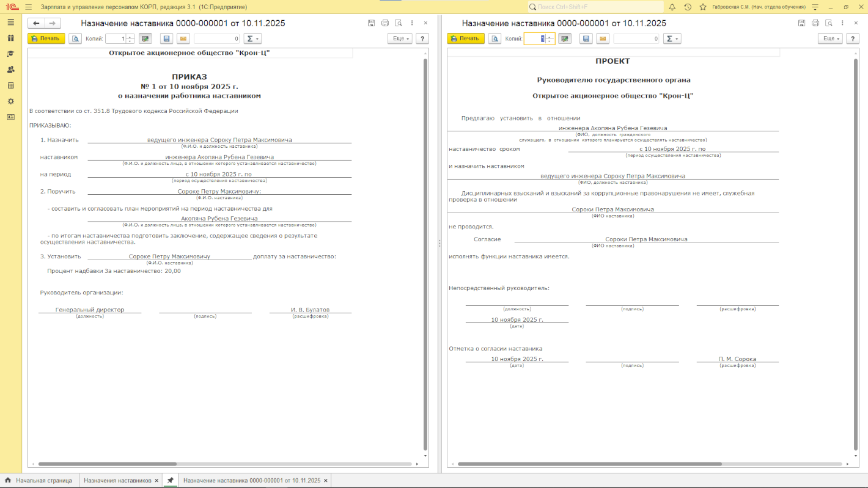
Task: Switch to 'Начальная страница' tab
Action: [x=43, y=481]
